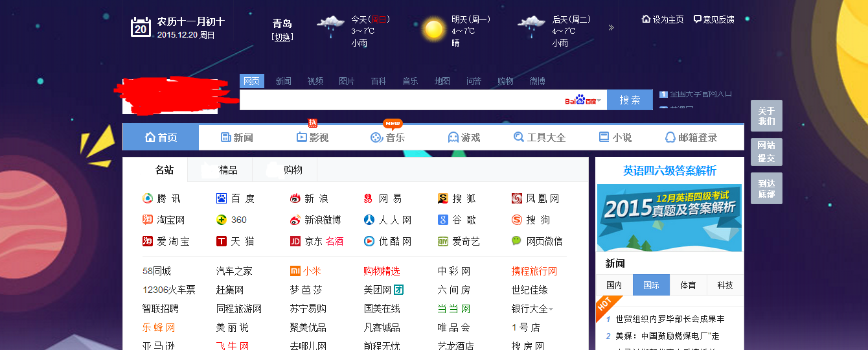Viewport: 868px width, 350px height.
Task: Open the 当当网 green link
Action: click(454, 309)
